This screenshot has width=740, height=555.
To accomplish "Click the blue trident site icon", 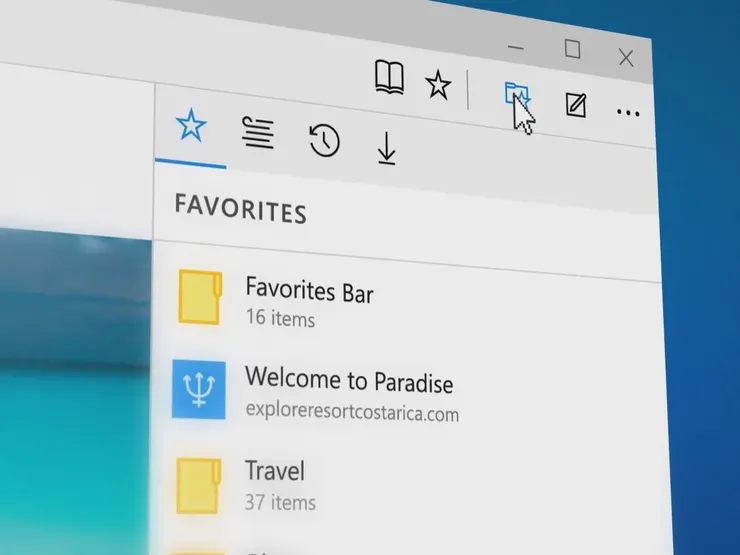I will tap(199, 390).
